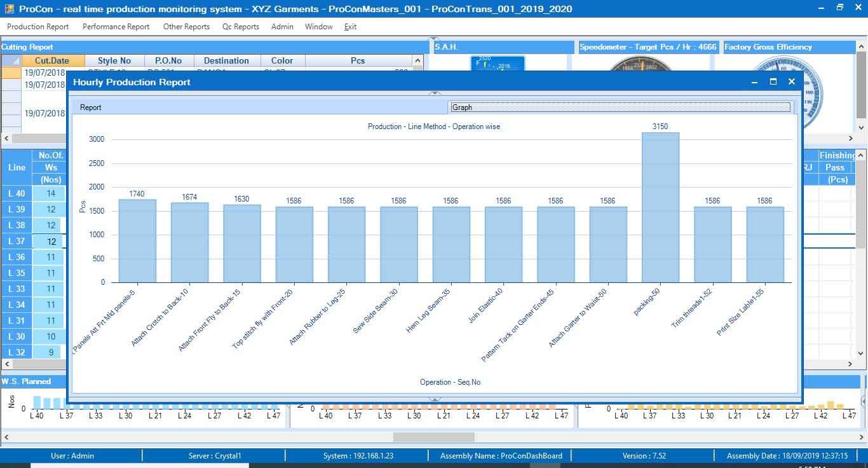Minimize the Hourly Production Report window
Screen dimensions: 868x468
tap(755, 81)
